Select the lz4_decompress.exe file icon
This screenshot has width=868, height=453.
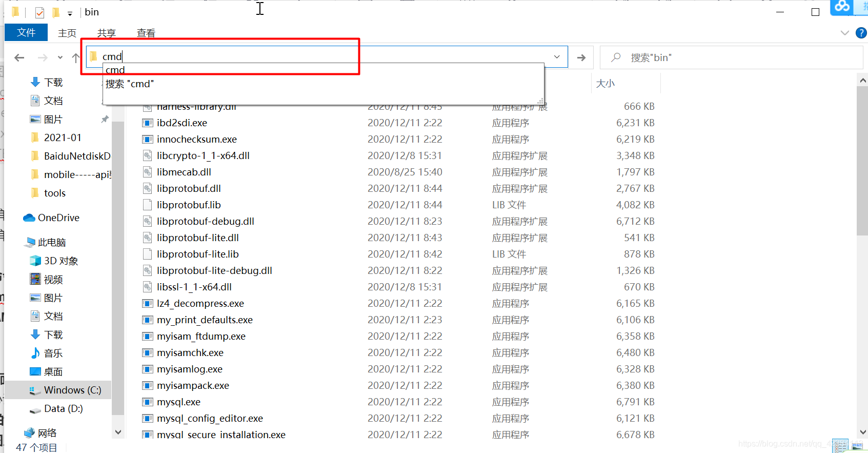tap(147, 303)
